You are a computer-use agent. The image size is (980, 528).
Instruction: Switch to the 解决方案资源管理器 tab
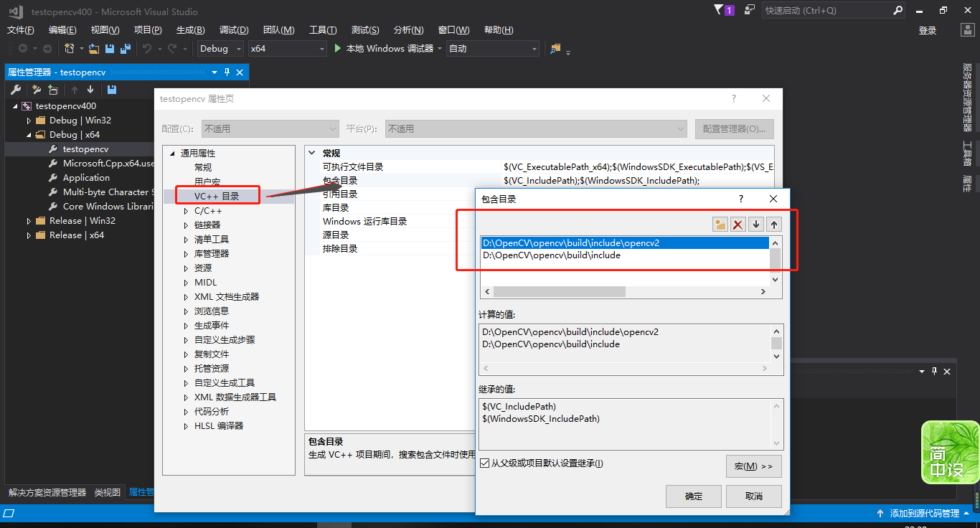(47, 492)
